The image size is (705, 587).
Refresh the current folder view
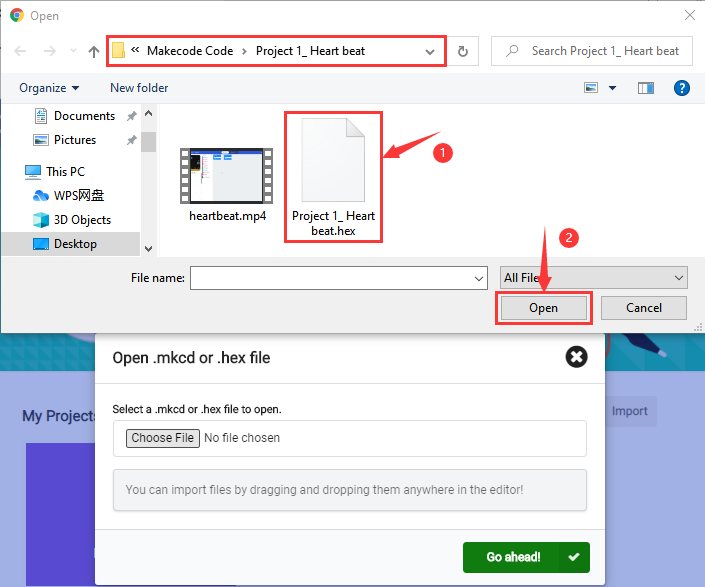463,51
